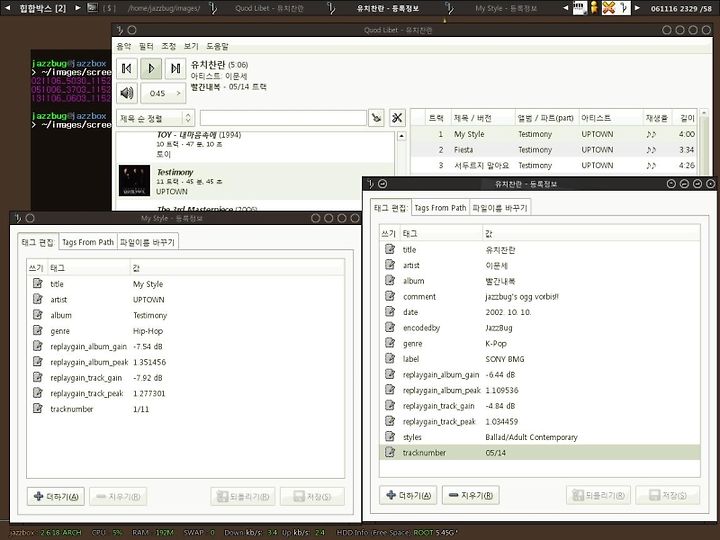Select the TOY 1994 album entry
The image size is (720, 540).
(255, 144)
